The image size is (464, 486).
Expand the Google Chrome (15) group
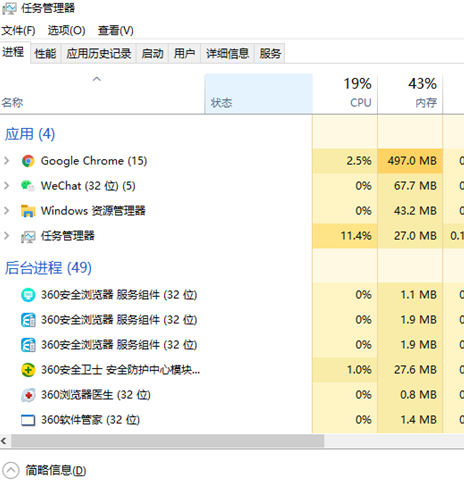[6, 161]
